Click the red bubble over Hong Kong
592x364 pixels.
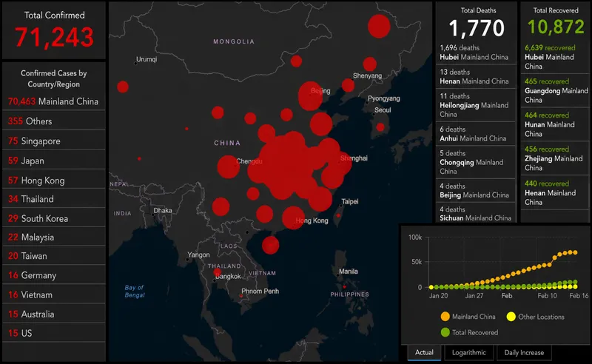tap(293, 218)
